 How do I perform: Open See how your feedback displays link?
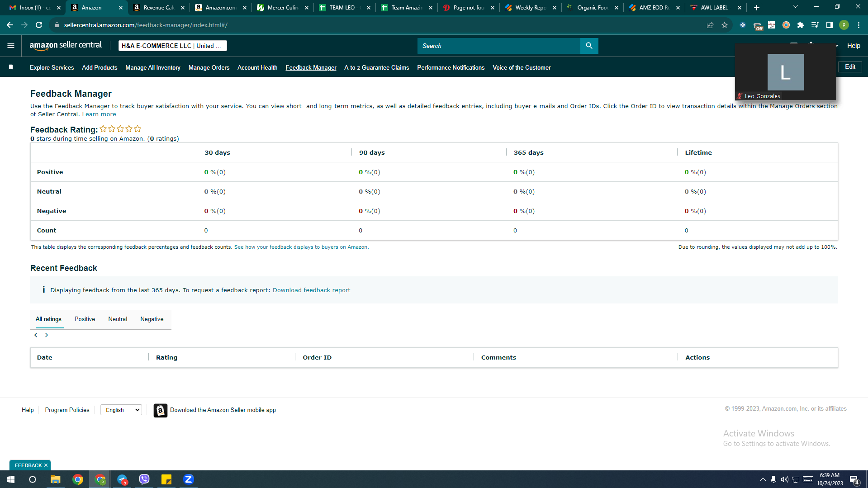(301, 247)
